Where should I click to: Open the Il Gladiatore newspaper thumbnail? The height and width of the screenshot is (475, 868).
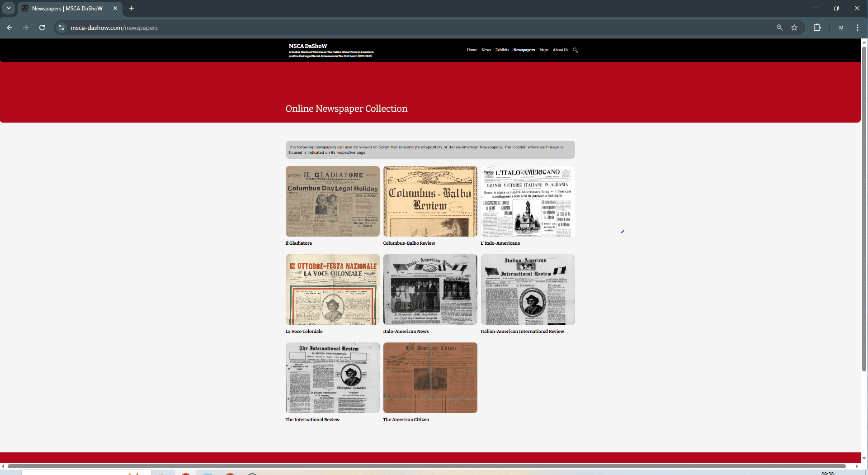click(x=332, y=201)
